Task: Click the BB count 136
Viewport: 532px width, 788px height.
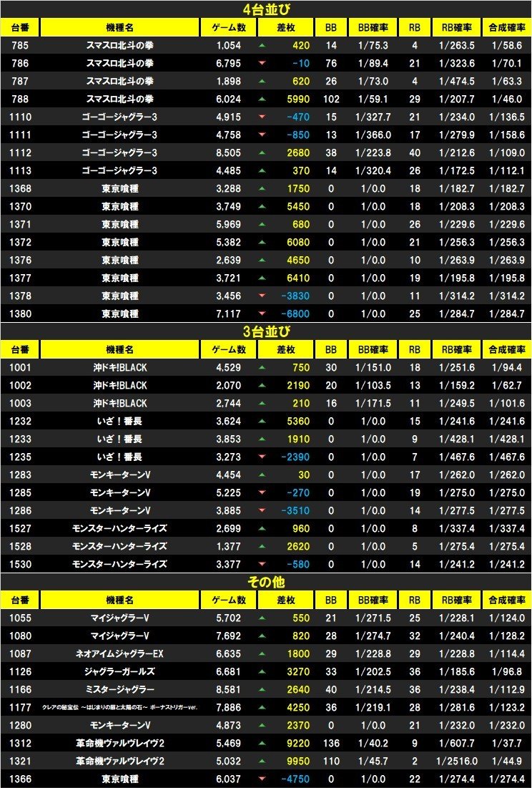Action: tap(331, 744)
